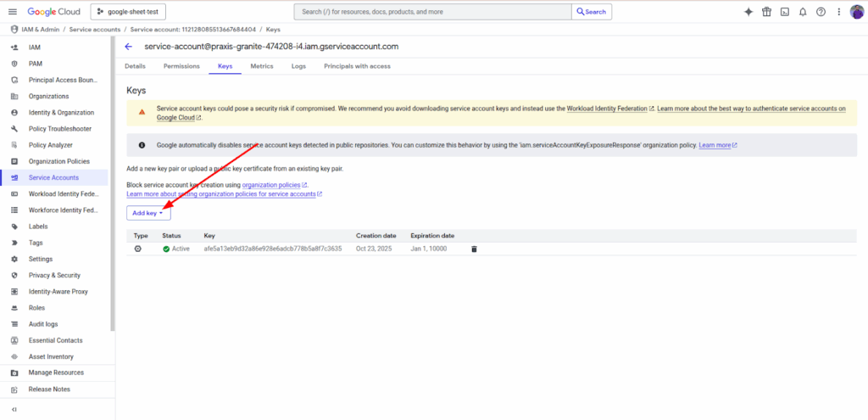Open the main navigation hamburger menu
The image size is (868, 420).
12,12
